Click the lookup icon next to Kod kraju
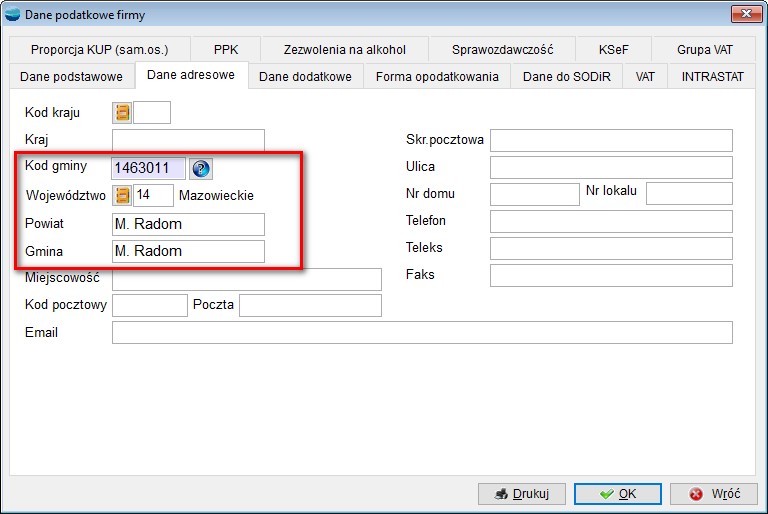The image size is (768, 514). [x=123, y=113]
